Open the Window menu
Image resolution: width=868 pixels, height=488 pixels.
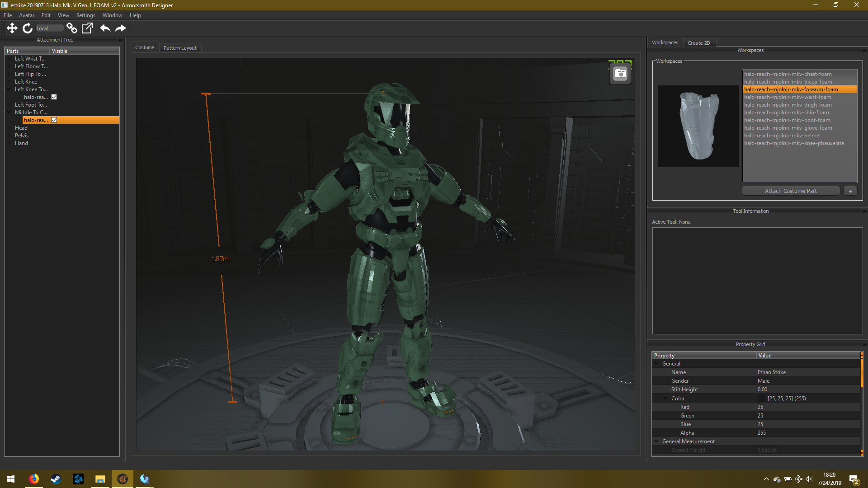tap(113, 15)
